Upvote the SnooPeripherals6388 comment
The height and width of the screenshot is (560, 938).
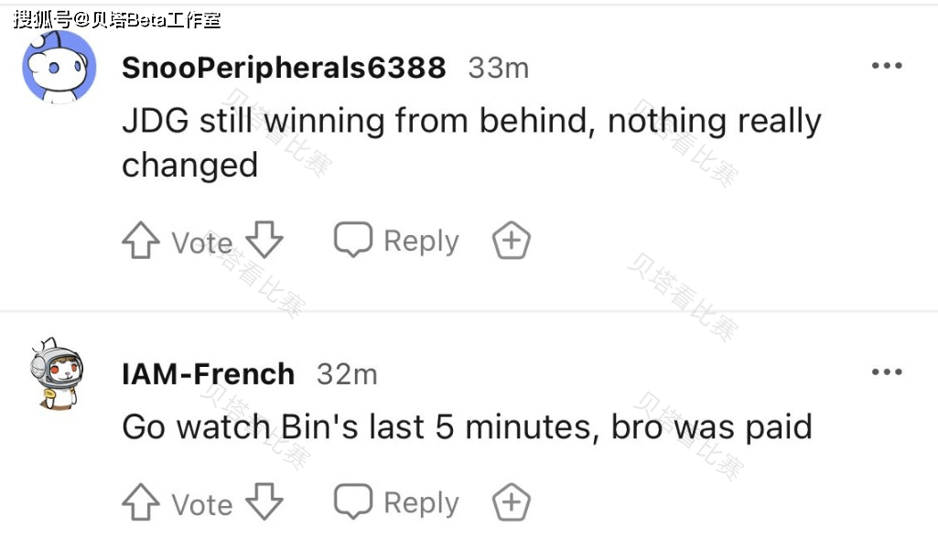(141, 242)
